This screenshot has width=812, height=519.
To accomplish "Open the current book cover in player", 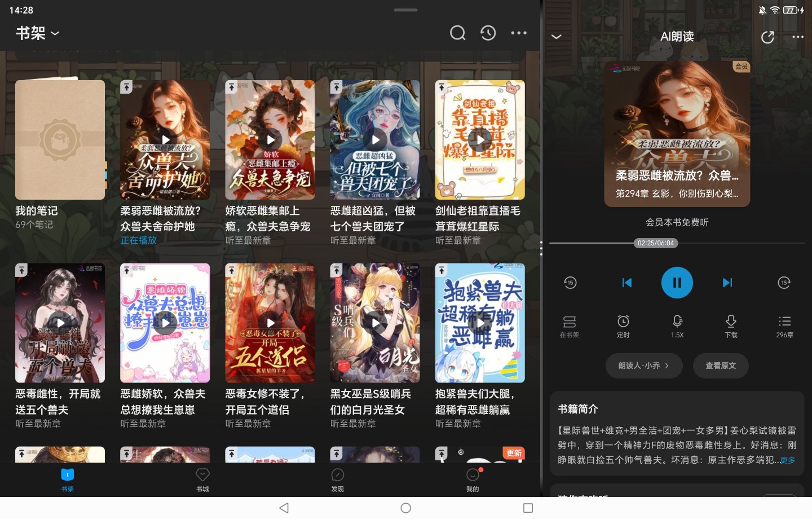I will [x=677, y=134].
